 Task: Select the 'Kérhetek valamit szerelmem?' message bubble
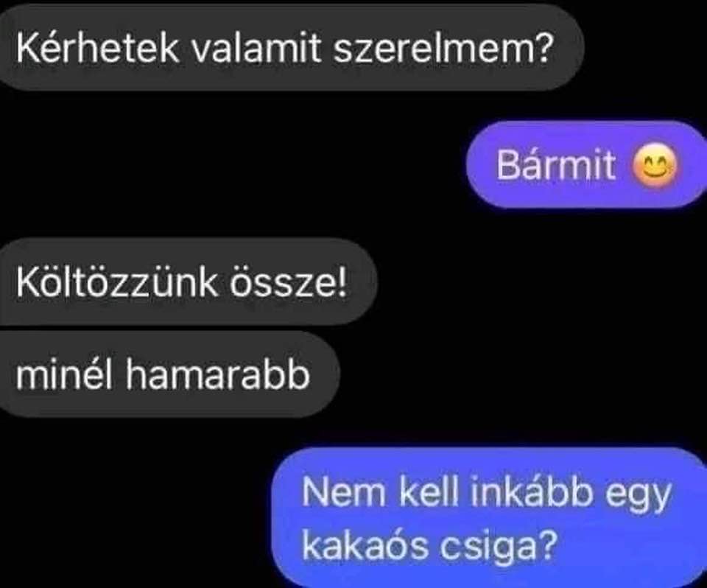(x=290, y=47)
